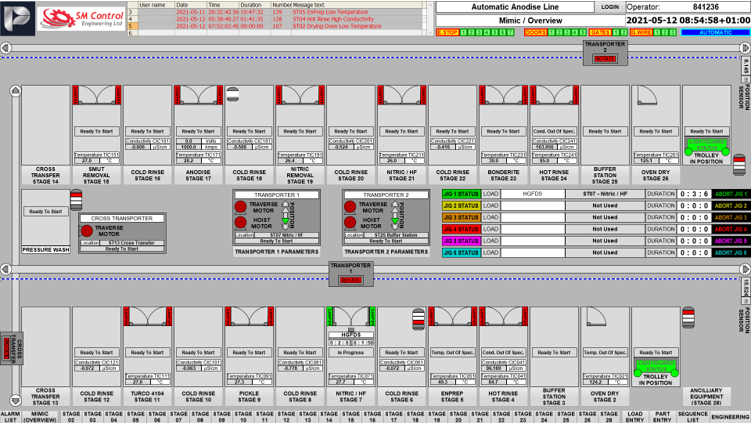Open the Sequence List page
The image size is (752, 423).
click(x=693, y=417)
